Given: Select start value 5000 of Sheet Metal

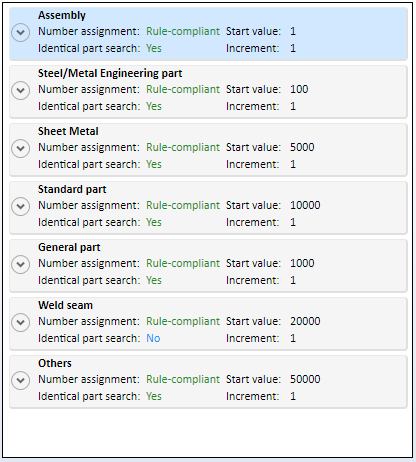Looking at the screenshot, I should (302, 147).
